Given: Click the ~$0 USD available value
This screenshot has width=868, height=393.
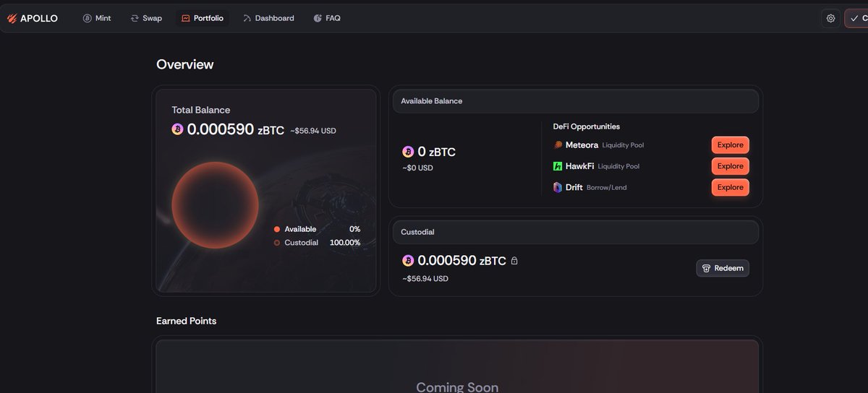Looking at the screenshot, I should click(x=417, y=168).
